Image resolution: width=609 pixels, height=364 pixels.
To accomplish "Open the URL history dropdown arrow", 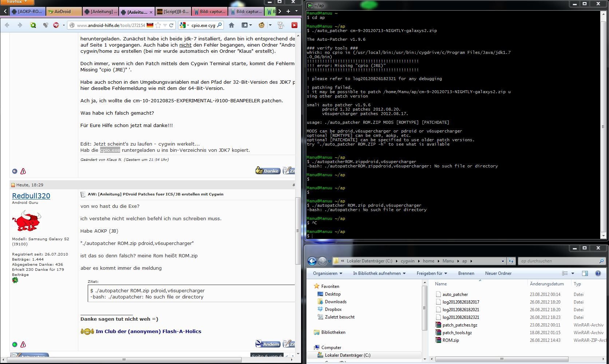I will click(165, 25).
